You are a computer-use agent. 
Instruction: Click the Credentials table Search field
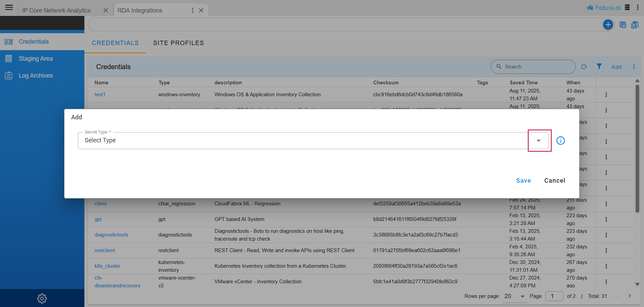533,67
